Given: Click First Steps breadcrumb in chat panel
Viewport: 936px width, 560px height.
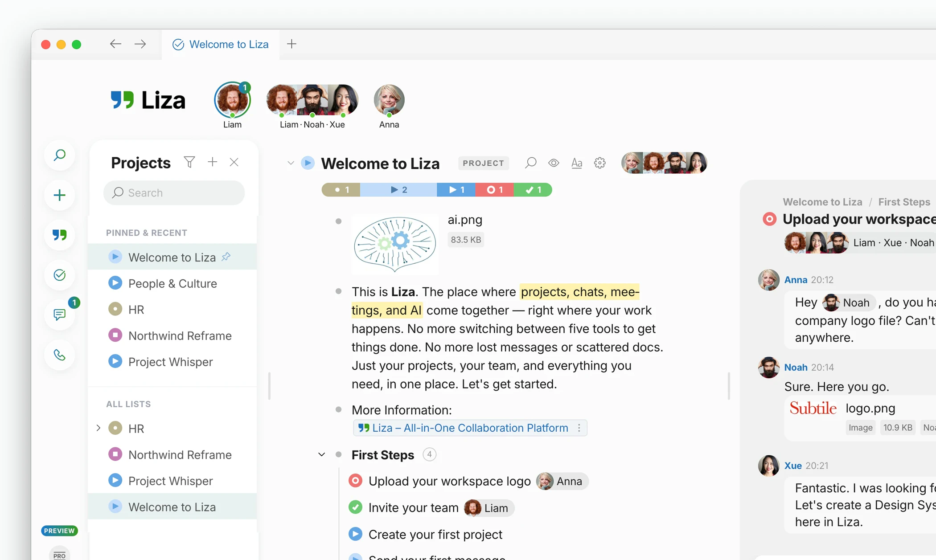Looking at the screenshot, I should pyautogui.click(x=904, y=202).
